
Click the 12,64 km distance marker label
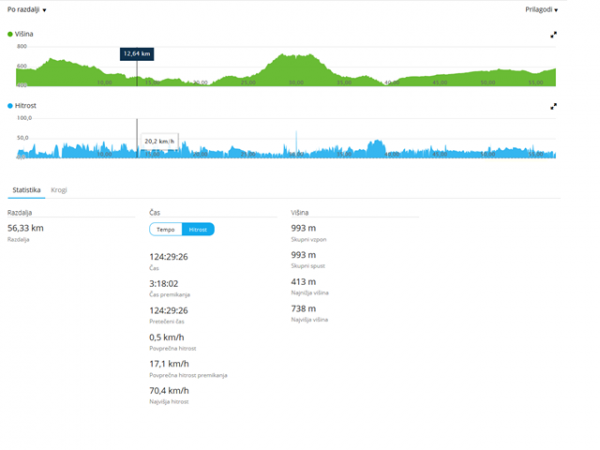[137, 53]
